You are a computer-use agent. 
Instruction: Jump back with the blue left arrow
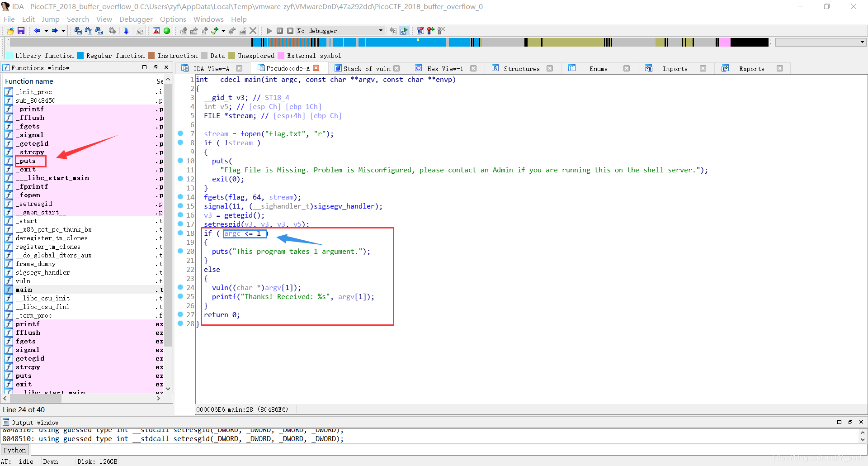click(37, 31)
